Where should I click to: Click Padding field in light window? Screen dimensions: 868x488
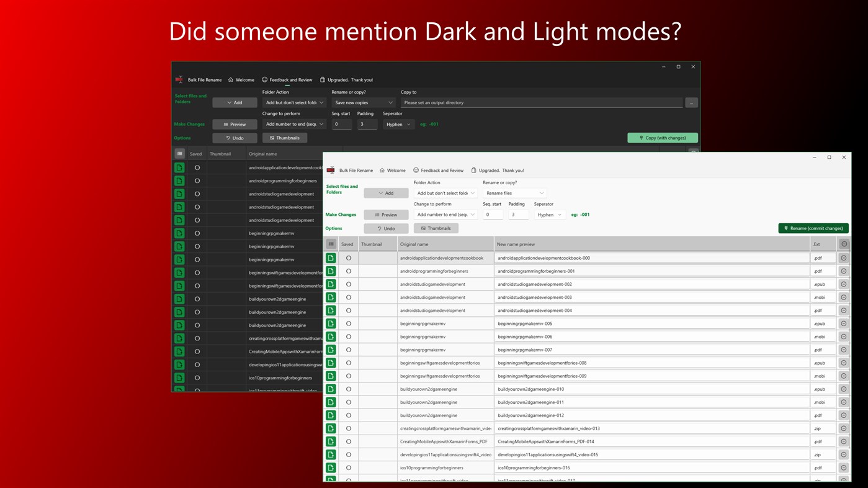pos(519,215)
